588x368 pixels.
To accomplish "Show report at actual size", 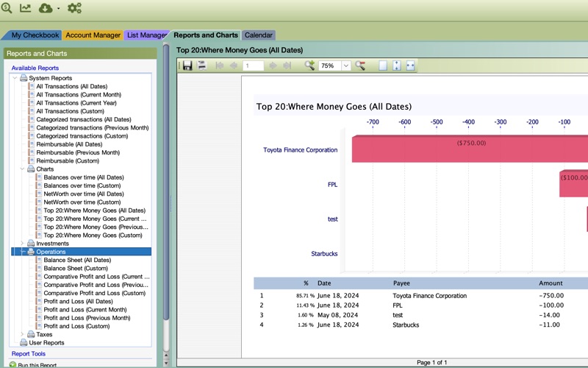I will (383, 66).
